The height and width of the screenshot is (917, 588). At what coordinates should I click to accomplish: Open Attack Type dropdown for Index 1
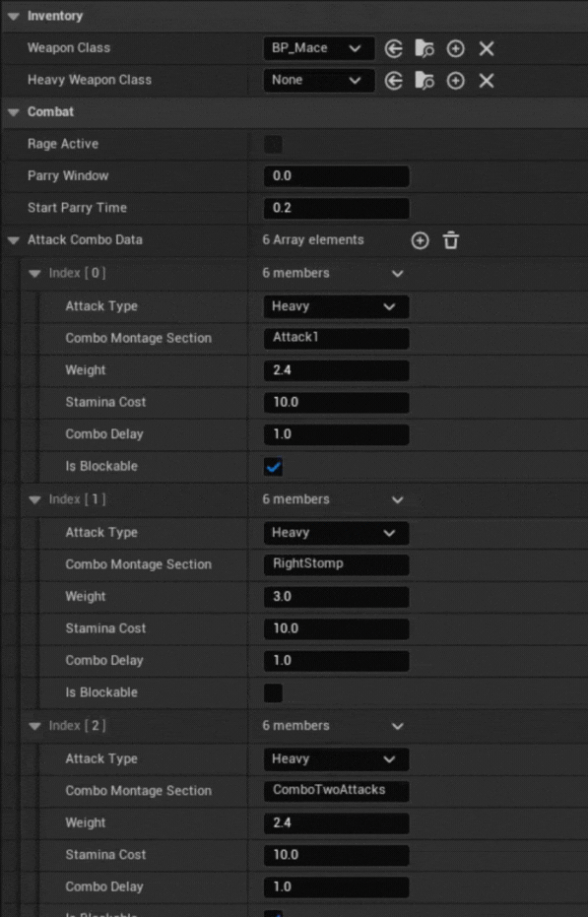(335, 532)
